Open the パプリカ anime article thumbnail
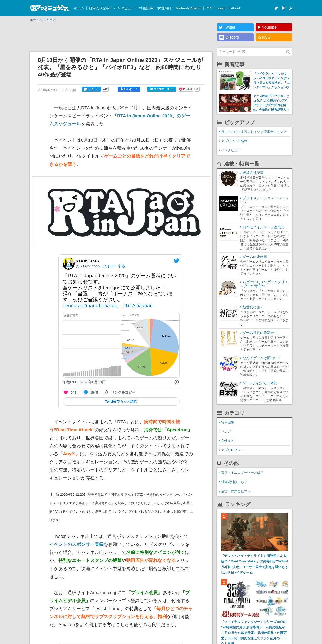322x644 pixels. tap(235, 103)
